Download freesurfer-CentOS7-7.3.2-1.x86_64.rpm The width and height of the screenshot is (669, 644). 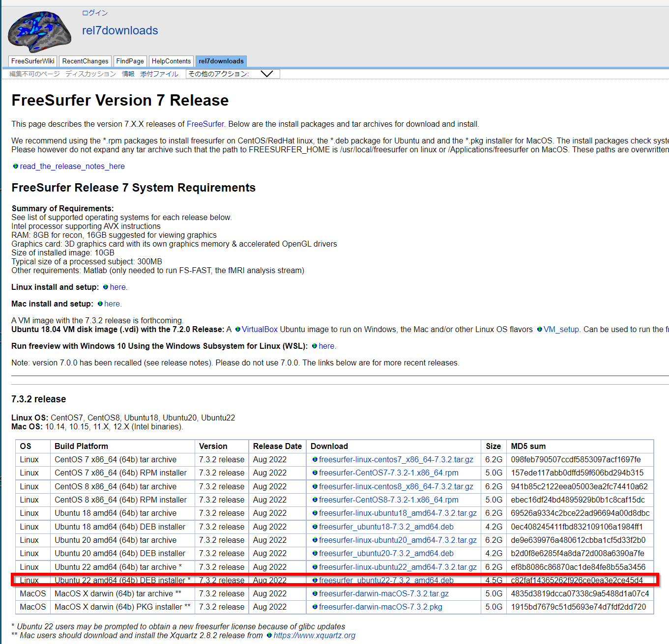pyautogui.click(x=389, y=473)
